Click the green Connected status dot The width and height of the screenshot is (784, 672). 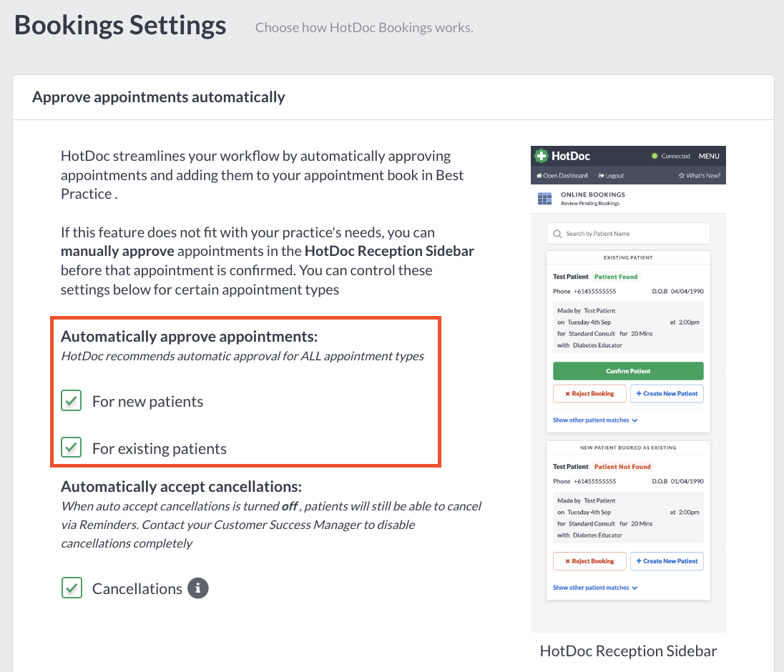pos(655,156)
